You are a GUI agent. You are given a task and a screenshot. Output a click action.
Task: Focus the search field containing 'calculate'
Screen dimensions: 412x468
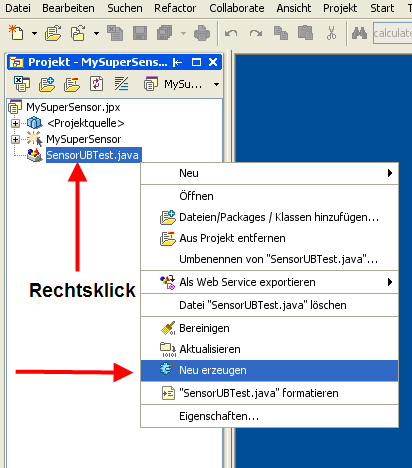click(393, 33)
